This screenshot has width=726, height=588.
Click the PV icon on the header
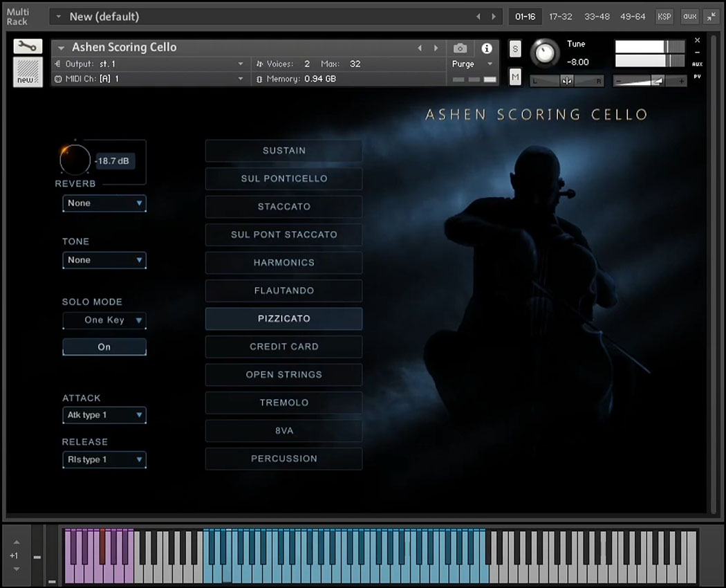pyautogui.click(x=697, y=77)
